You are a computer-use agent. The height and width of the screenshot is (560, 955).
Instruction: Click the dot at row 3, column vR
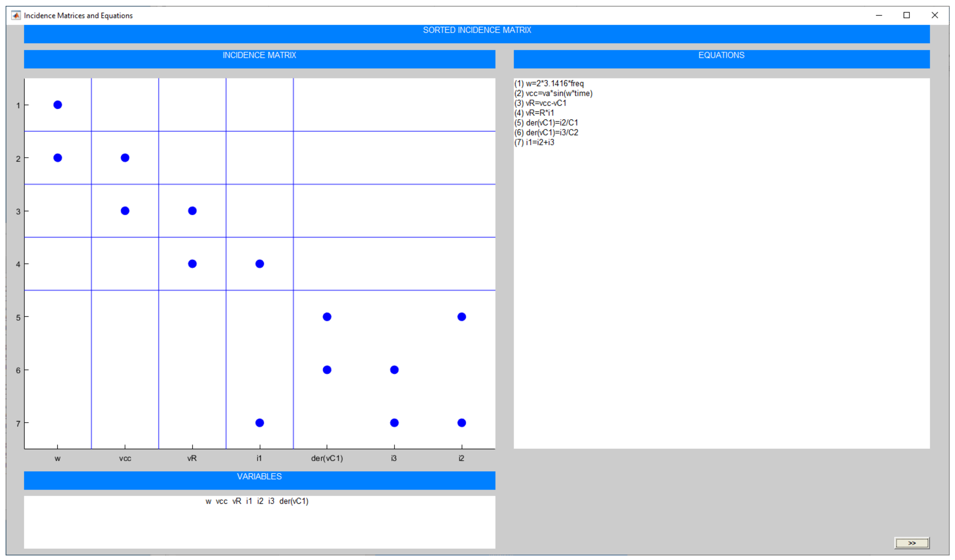click(x=193, y=211)
